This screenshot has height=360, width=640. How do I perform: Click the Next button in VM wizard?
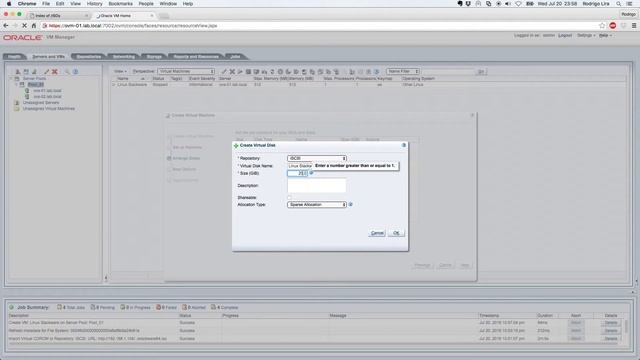[x=464, y=265]
